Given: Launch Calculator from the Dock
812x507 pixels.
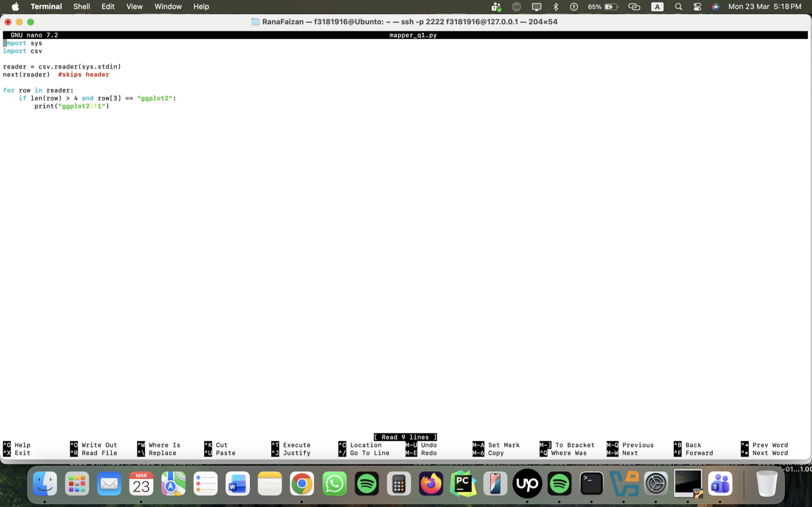Looking at the screenshot, I should (398, 484).
